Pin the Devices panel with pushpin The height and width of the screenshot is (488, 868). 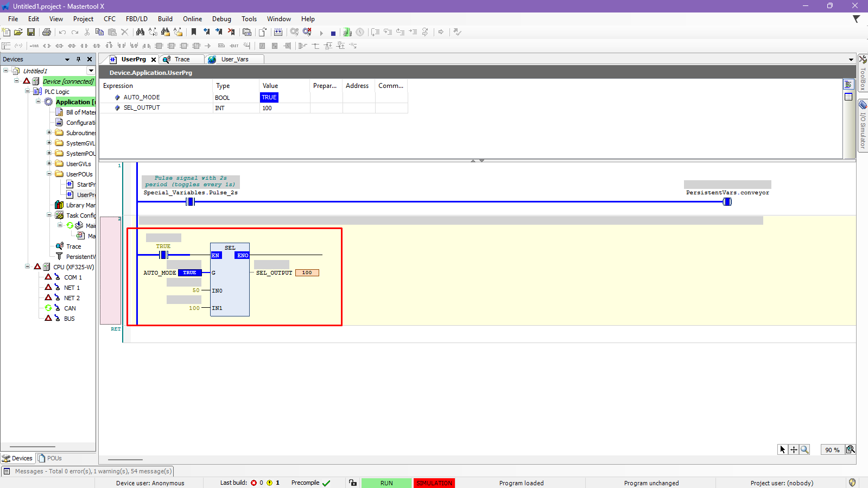(78, 59)
